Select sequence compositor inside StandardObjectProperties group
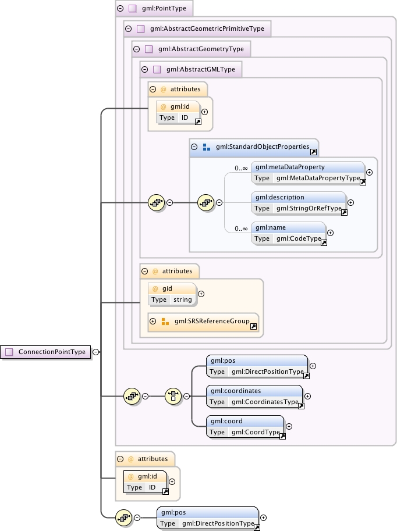 click(206, 202)
